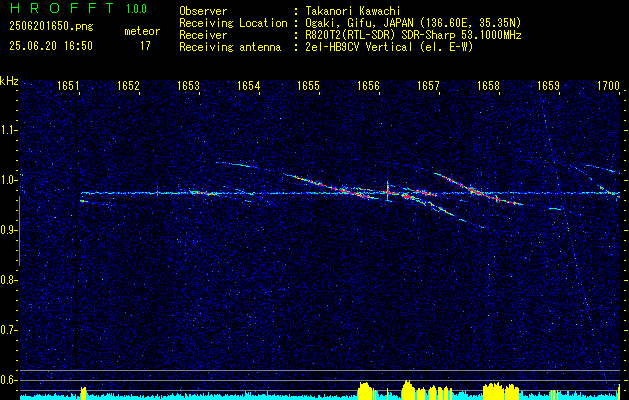This screenshot has width=629, height=400.
Task: Click observer name Takanori Kawachi
Action: (352, 11)
